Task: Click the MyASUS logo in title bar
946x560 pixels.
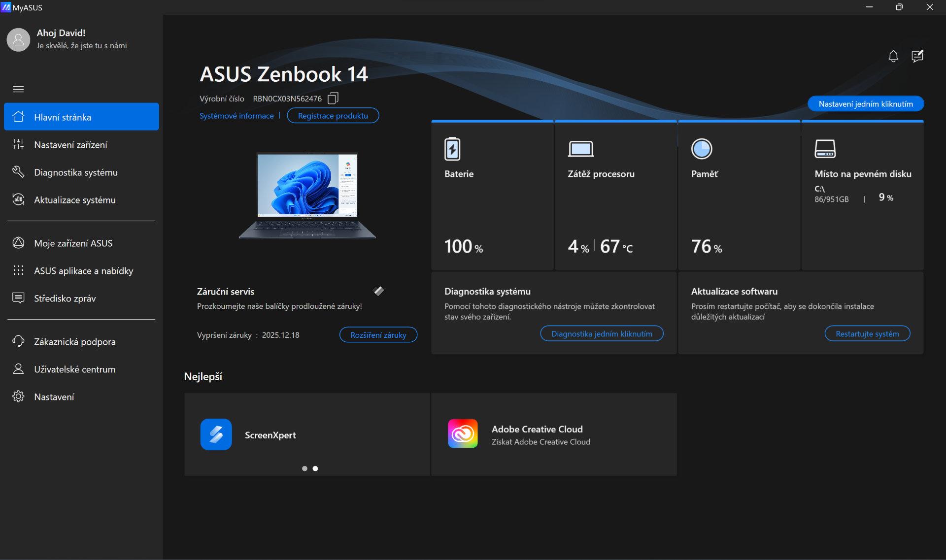Action: tap(6, 7)
